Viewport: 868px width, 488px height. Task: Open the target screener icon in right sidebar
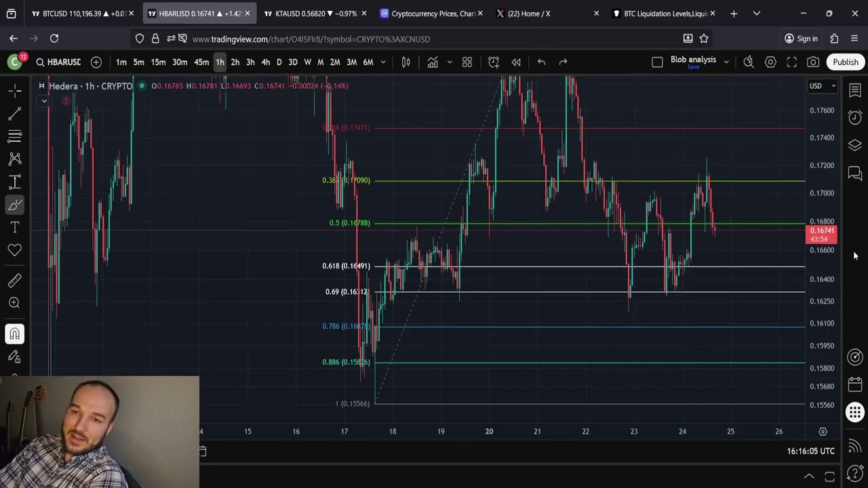click(855, 357)
